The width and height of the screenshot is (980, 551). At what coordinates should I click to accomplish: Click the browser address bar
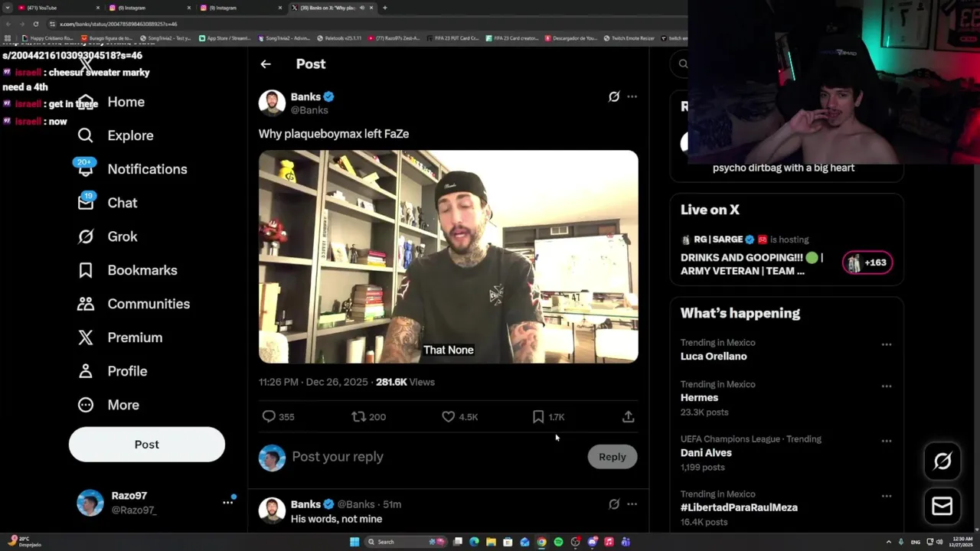point(367,24)
